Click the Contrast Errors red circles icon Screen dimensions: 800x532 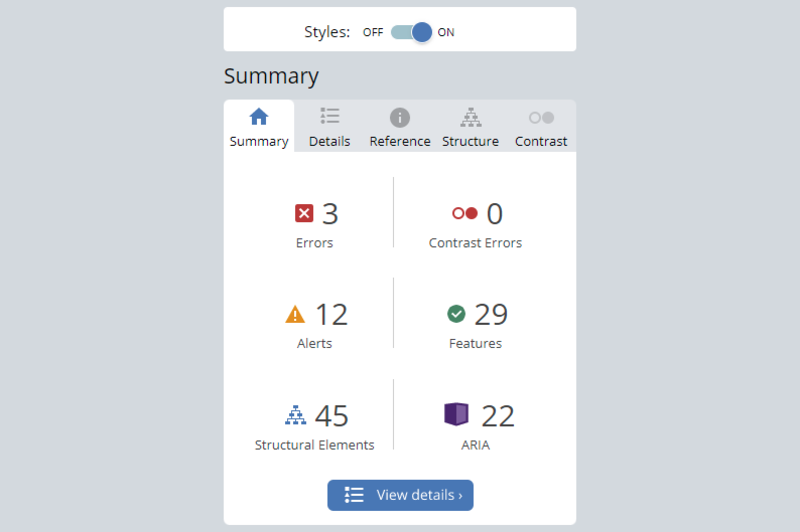[465, 213]
